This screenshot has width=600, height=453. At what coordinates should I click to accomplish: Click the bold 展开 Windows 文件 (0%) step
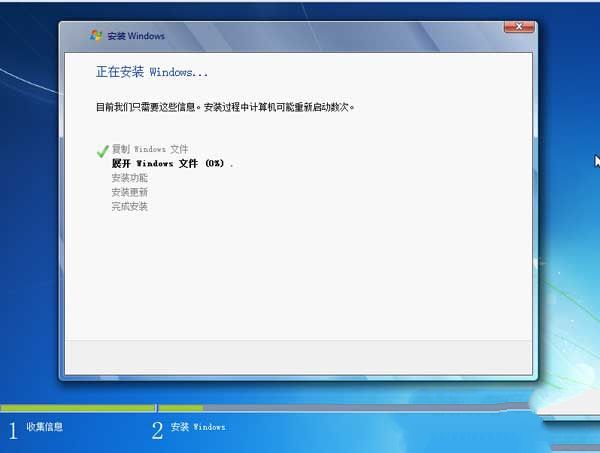pyautogui.click(x=171, y=163)
